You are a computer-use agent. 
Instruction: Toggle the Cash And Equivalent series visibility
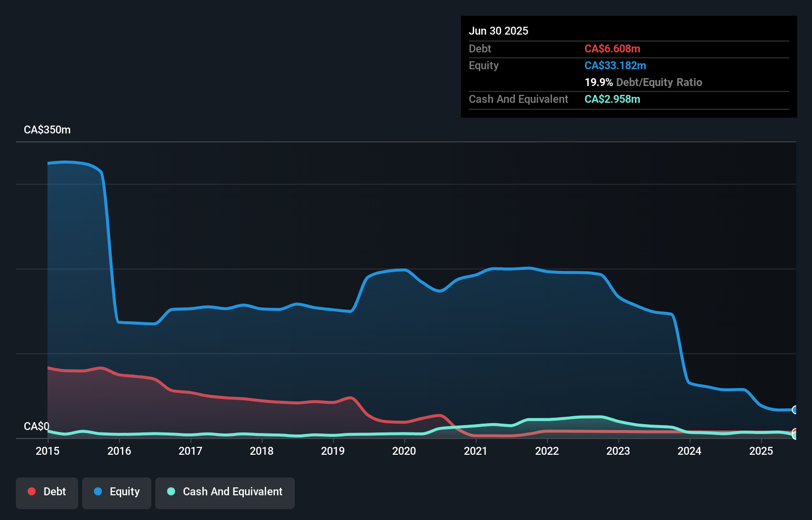(x=225, y=491)
